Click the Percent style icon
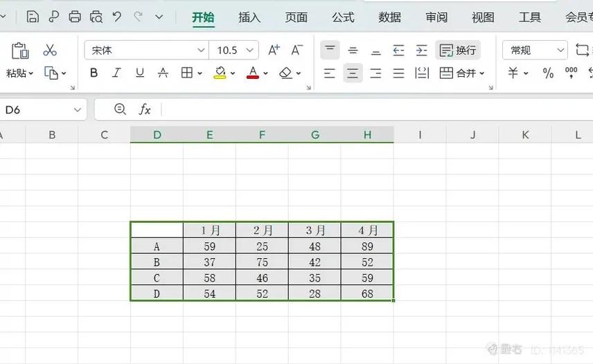 coord(548,73)
